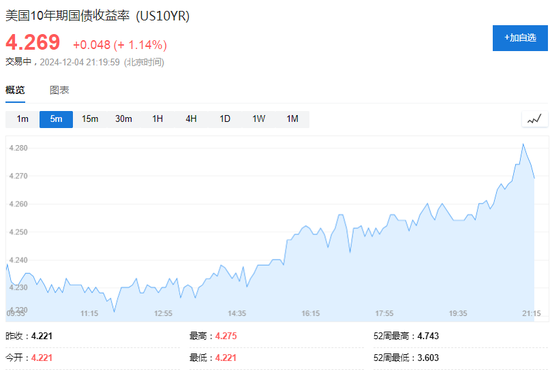Select the 5m interval
This screenshot has width=550, height=378.
(56, 119)
